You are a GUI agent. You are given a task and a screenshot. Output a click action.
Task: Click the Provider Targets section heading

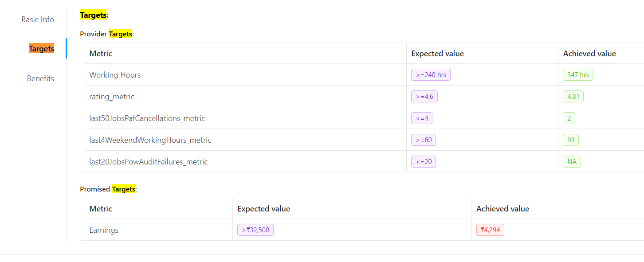pos(106,34)
